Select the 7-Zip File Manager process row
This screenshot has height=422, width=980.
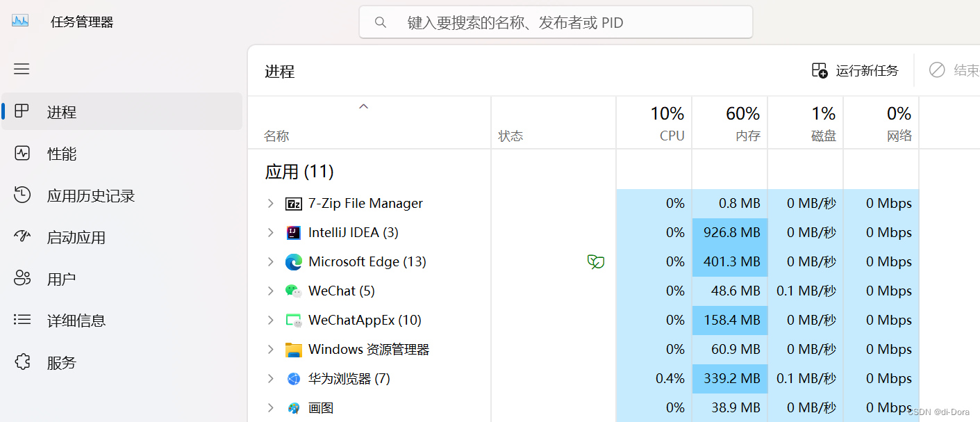pyautogui.click(x=365, y=203)
